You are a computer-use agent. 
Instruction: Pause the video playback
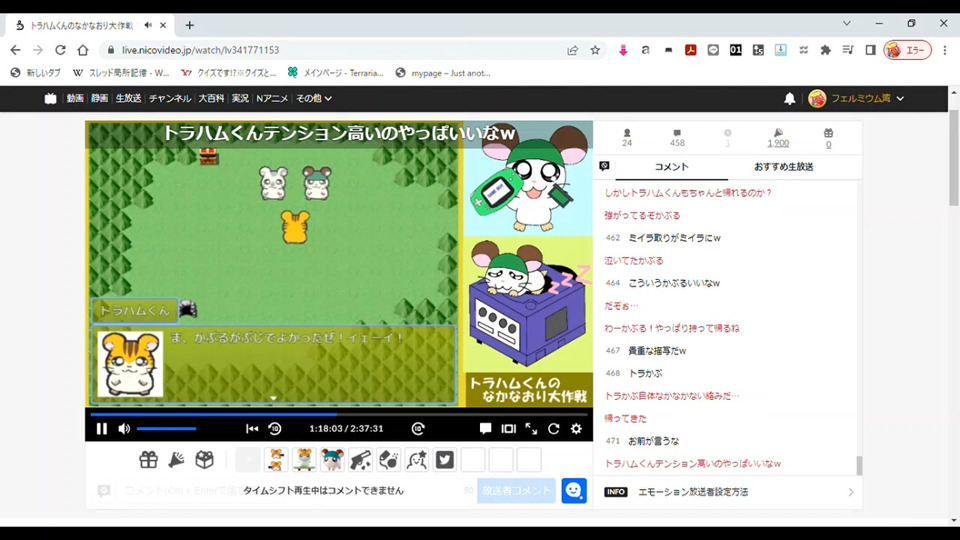coord(102,429)
